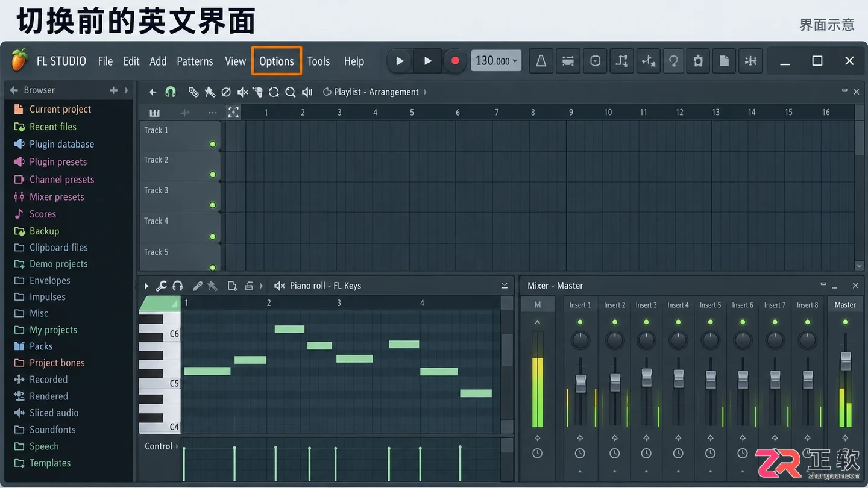This screenshot has height=488, width=868.
Task: Start recording with the red record button
Action: pyautogui.click(x=455, y=61)
